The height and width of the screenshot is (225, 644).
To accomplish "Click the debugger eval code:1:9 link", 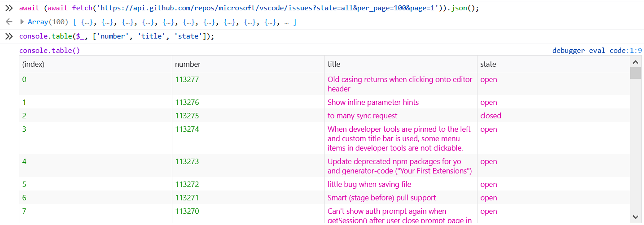I will pyautogui.click(x=597, y=51).
